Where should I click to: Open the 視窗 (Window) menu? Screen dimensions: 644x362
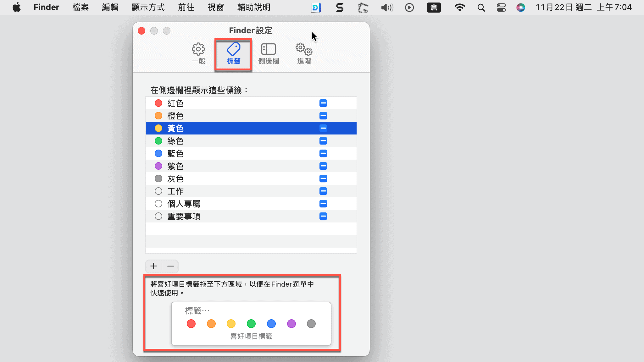(216, 7)
